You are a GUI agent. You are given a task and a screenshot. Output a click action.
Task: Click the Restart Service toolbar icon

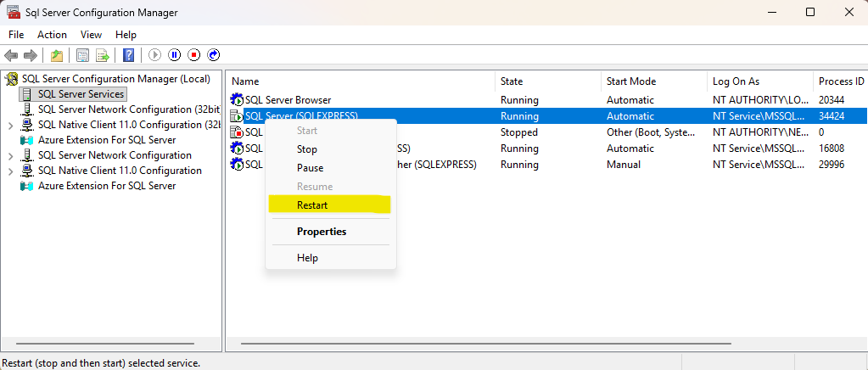click(x=214, y=55)
